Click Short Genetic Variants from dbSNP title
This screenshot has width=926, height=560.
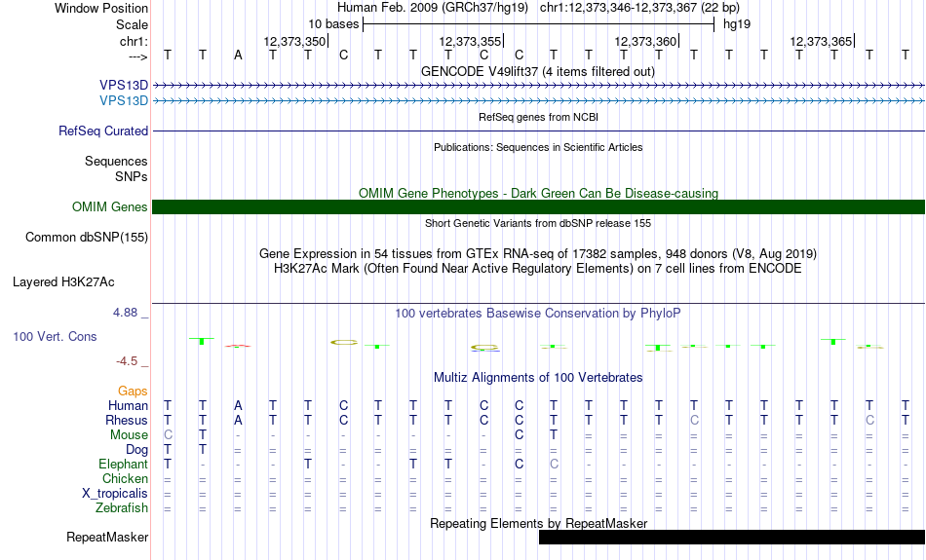click(538, 223)
